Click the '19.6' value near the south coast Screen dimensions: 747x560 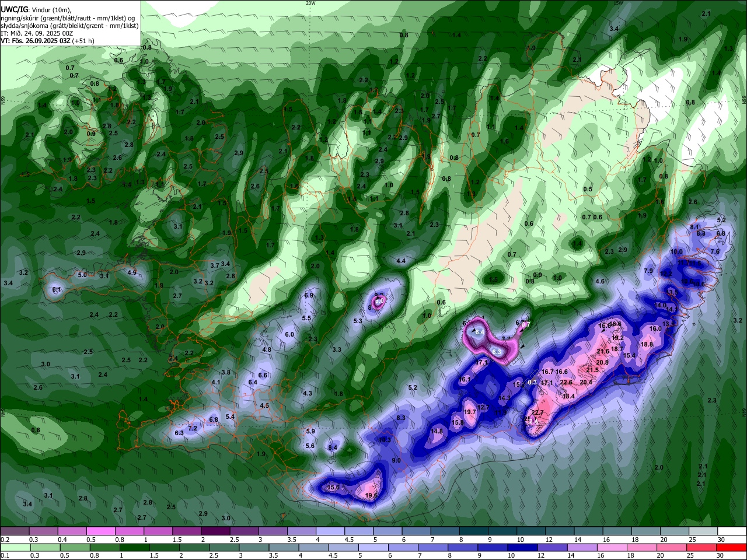tap(371, 495)
